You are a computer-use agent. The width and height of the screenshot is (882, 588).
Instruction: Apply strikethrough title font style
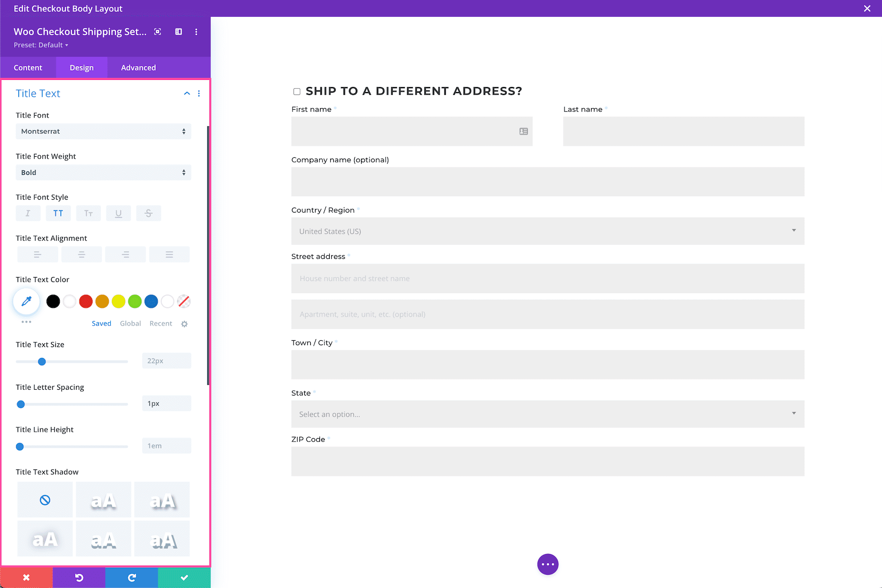pos(148,213)
